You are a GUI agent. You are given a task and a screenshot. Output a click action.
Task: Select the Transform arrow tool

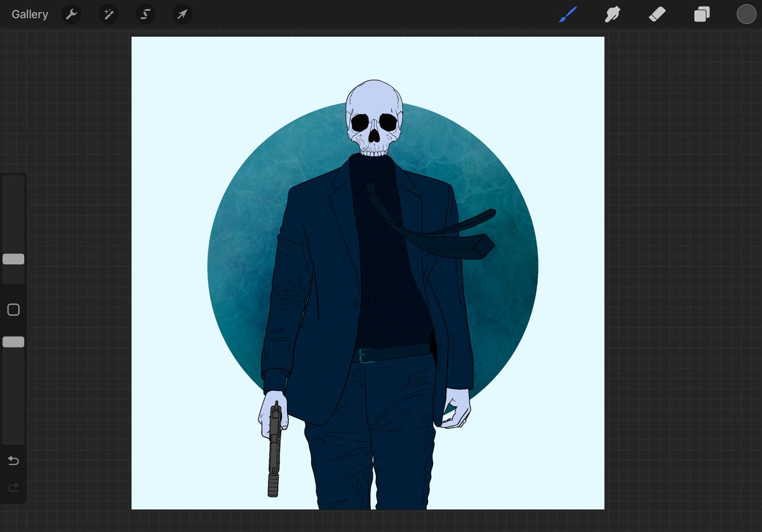point(182,13)
